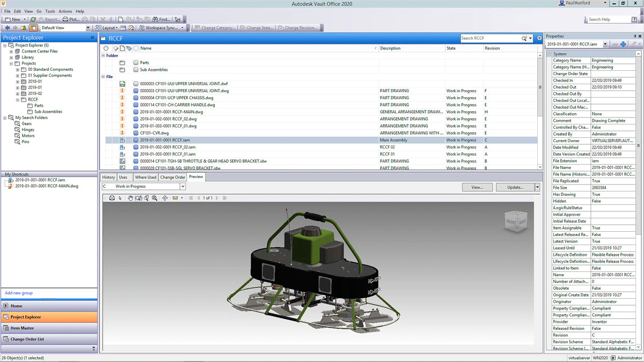Viewport: 644px width, 362px height.
Task: Open the File menu
Action: [x=8, y=11]
